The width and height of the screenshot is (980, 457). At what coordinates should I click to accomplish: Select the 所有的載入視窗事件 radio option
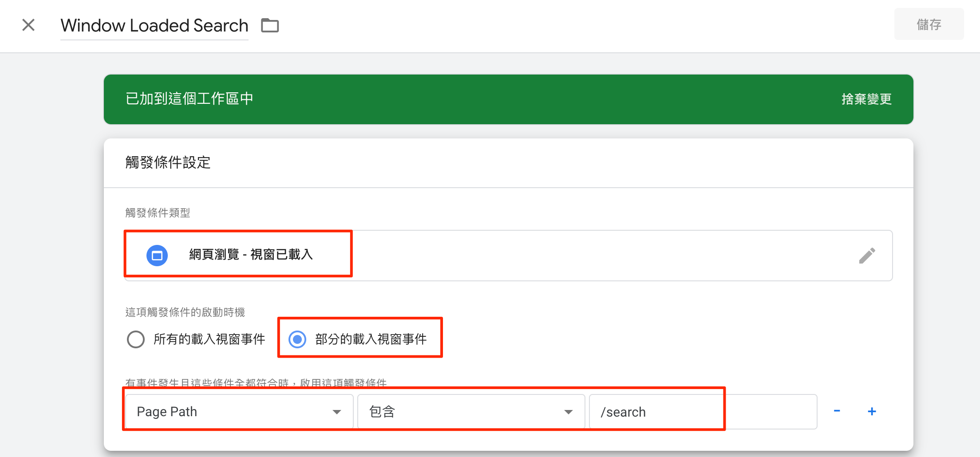136,339
